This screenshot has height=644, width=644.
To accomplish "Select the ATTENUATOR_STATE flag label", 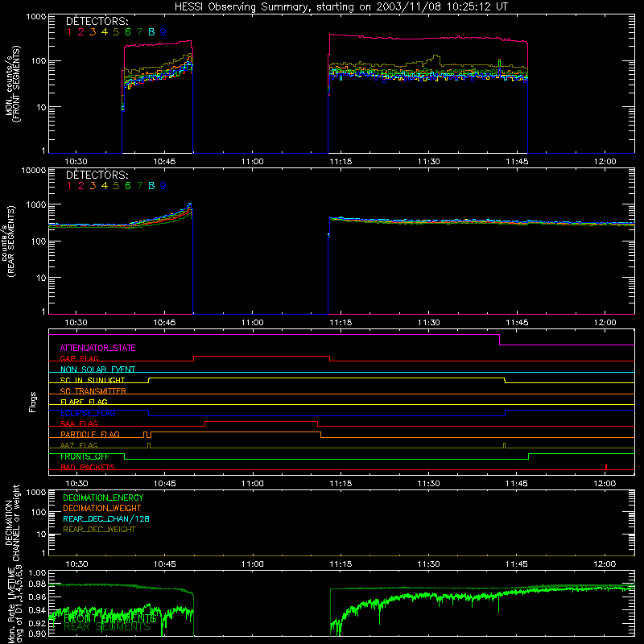I will (x=97, y=348).
